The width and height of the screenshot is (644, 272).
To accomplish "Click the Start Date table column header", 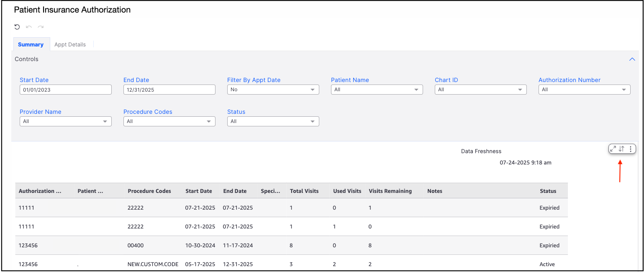I will tap(199, 191).
